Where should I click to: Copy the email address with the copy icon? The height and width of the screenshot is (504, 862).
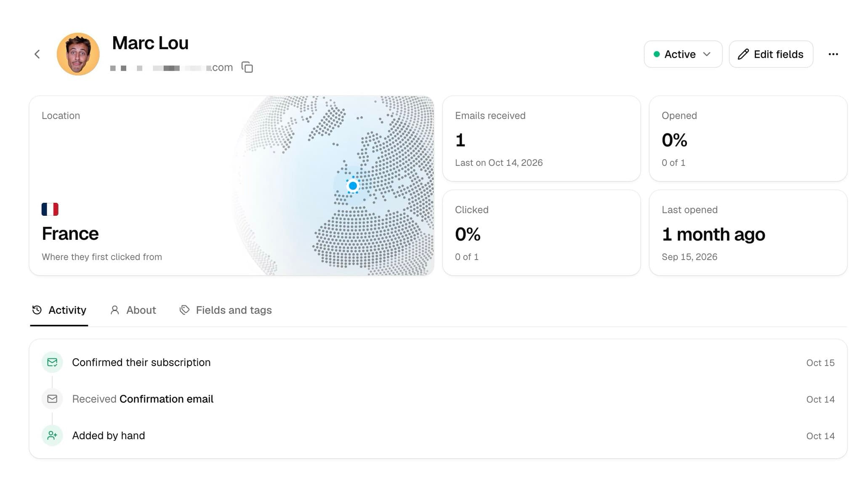247,67
